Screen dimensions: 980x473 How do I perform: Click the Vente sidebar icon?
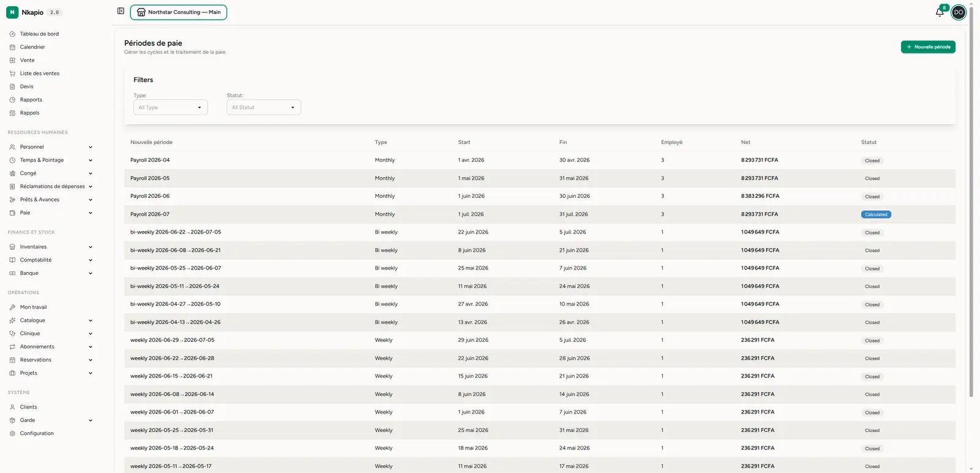12,60
